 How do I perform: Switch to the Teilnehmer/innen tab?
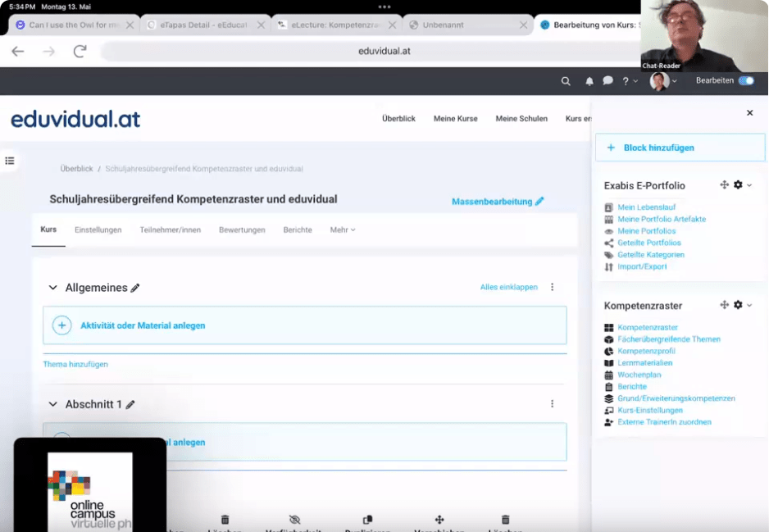coord(170,230)
